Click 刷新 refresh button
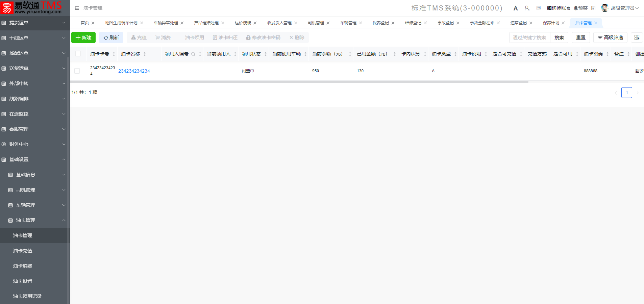The image size is (644, 304). (111, 37)
